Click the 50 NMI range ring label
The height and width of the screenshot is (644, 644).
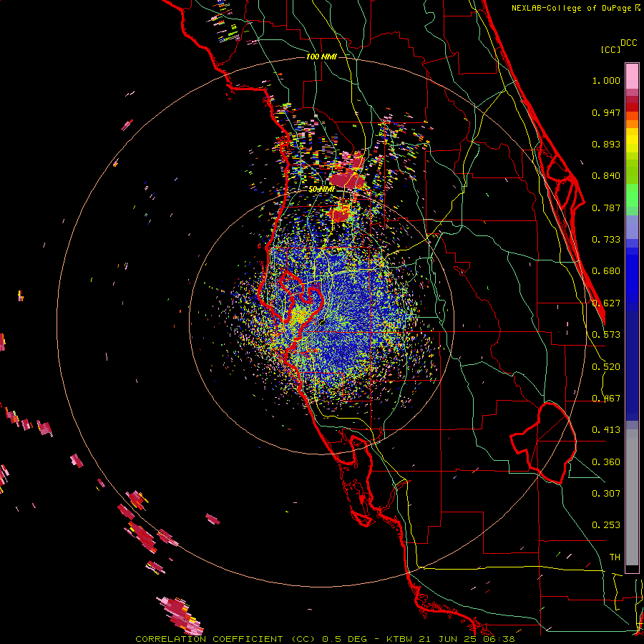[322, 190]
